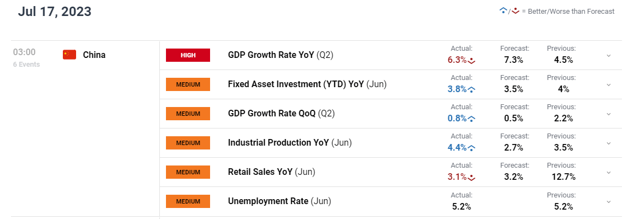Expand the Fixed Asset Investment row chevron
Screen dimensions: 644x219
[609, 84]
